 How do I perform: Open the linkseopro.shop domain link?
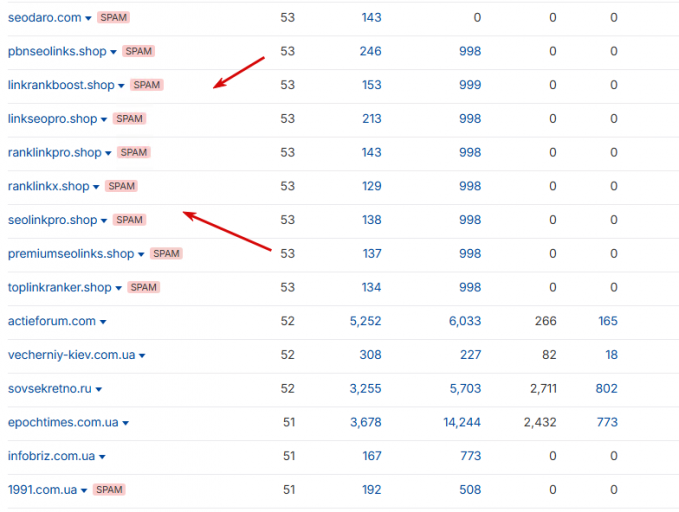[x=52, y=119]
